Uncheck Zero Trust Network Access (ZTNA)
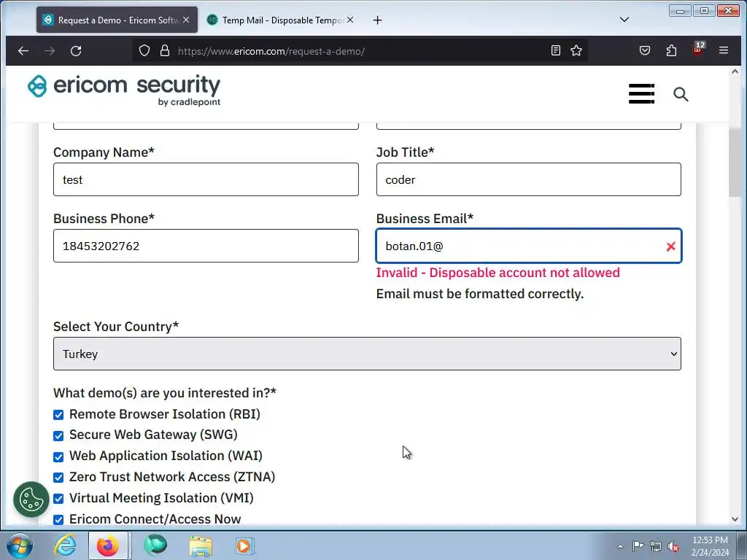747x560 pixels. [58, 477]
